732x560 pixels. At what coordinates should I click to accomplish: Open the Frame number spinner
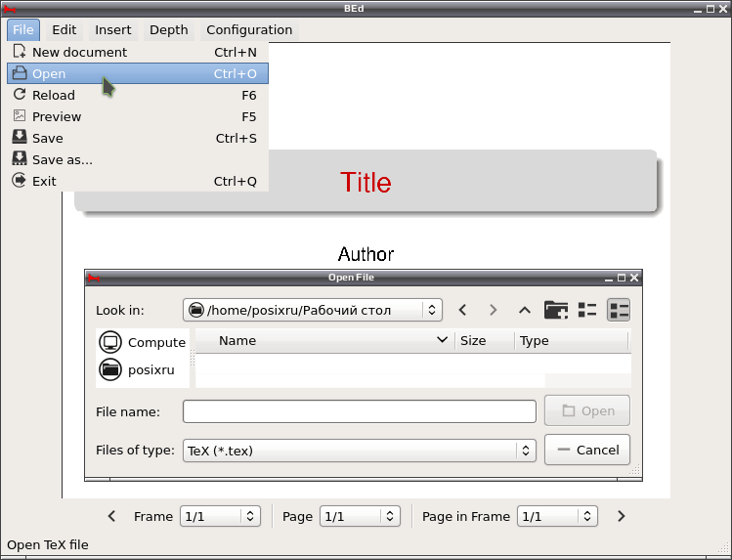tap(220, 516)
